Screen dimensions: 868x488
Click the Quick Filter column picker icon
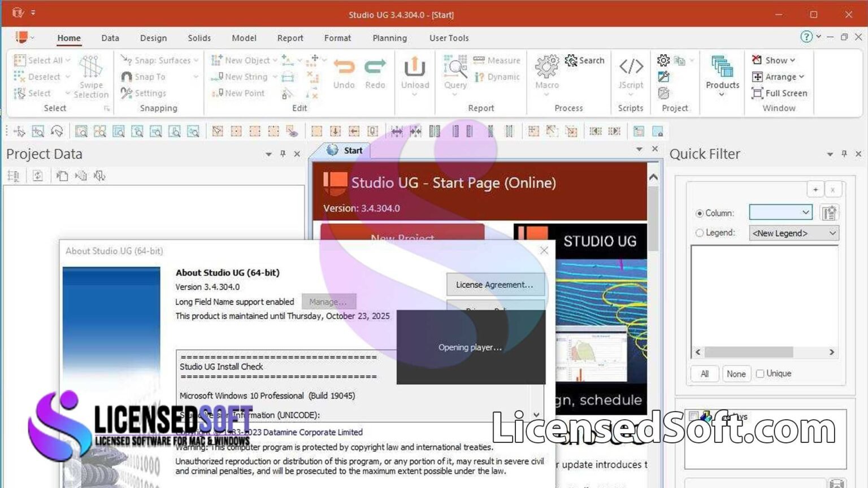coord(829,213)
